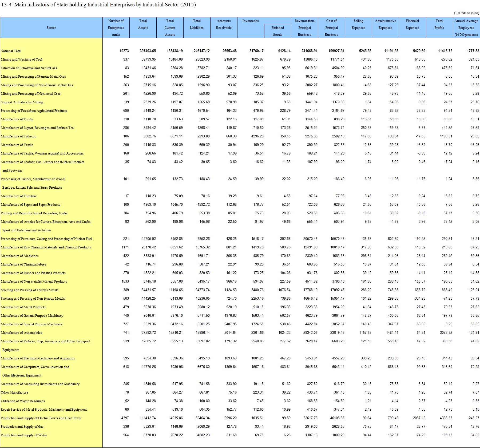Viewport: 480px width, 448px height.
Task: Select the Mining and Washing of Coal row
Action: pyautogui.click(x=21, y=60)
